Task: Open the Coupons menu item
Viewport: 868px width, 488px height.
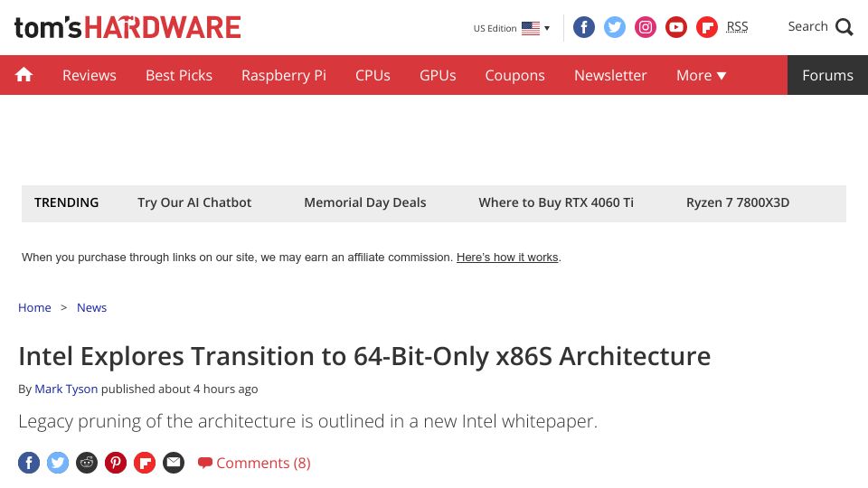Action: (x=514, y=75)
